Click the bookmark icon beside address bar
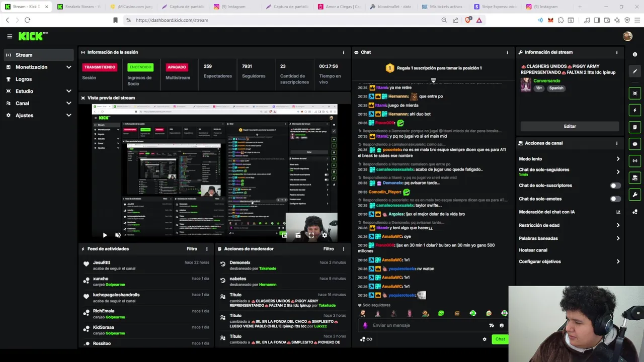This screenshot has width=644, height=362. [115, 20]
